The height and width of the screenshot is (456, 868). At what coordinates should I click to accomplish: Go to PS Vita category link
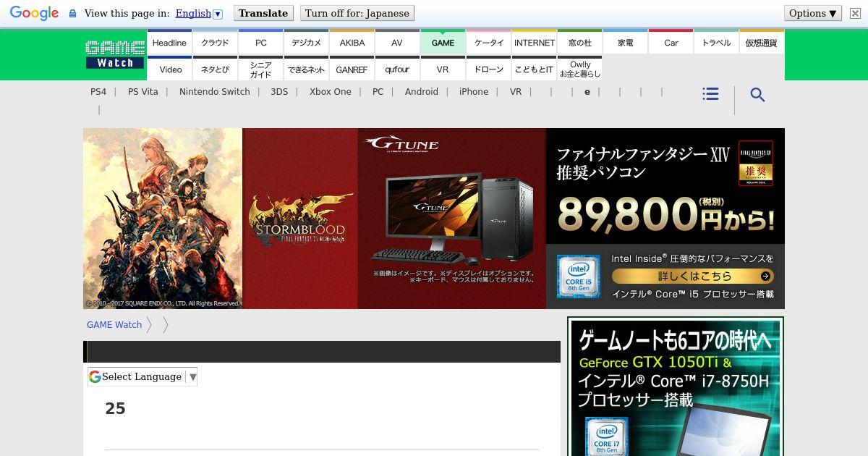tap(142, 92)
